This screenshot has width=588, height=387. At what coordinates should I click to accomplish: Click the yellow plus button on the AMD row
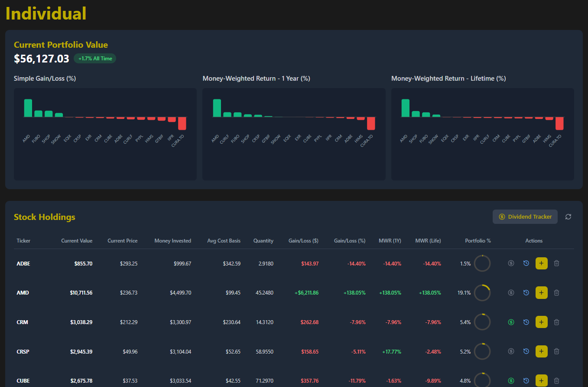tap(541, 292)
